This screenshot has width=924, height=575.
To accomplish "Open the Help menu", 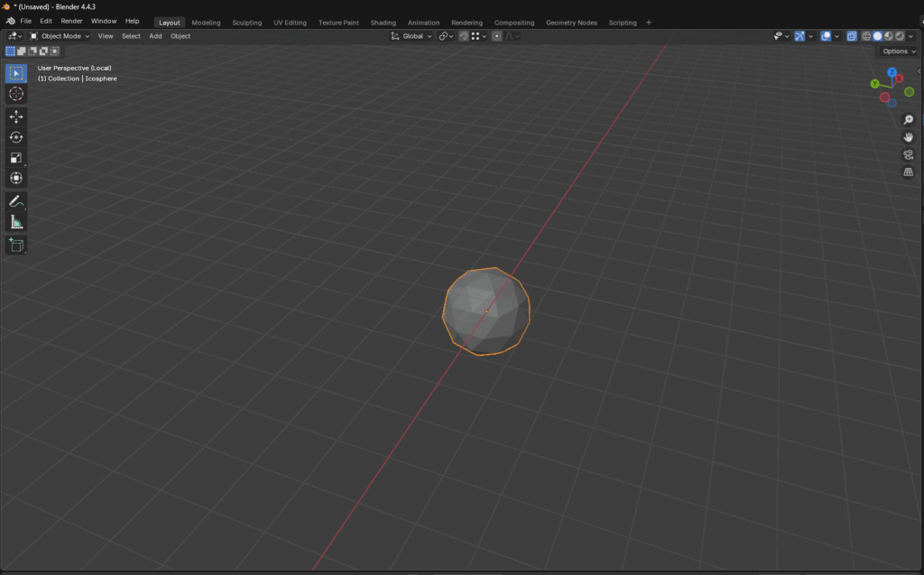I will pyautogui.click(x=132, y=22).
